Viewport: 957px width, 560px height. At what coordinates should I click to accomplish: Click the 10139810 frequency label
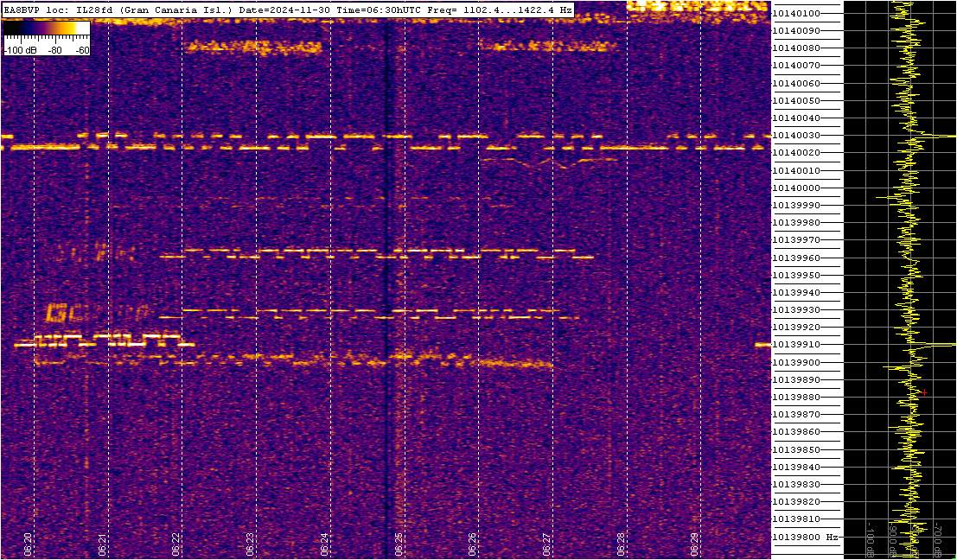[796, 519]
